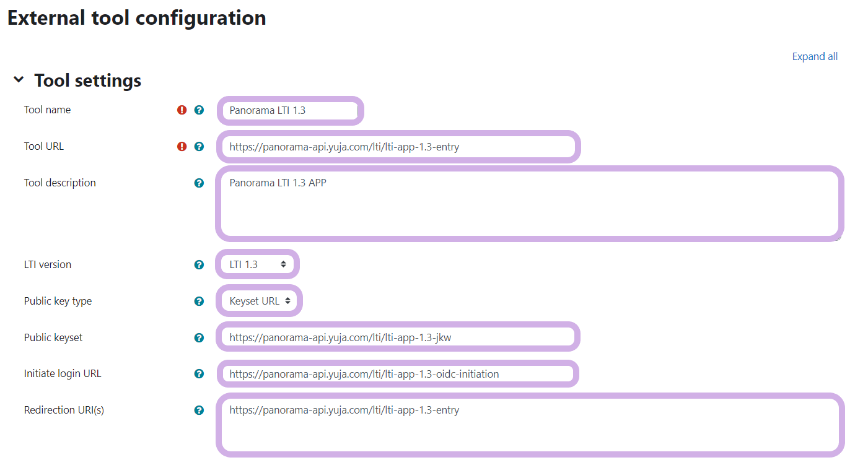Collapse the Tool settings section
868x460 pixels.
tap(19, 80)
